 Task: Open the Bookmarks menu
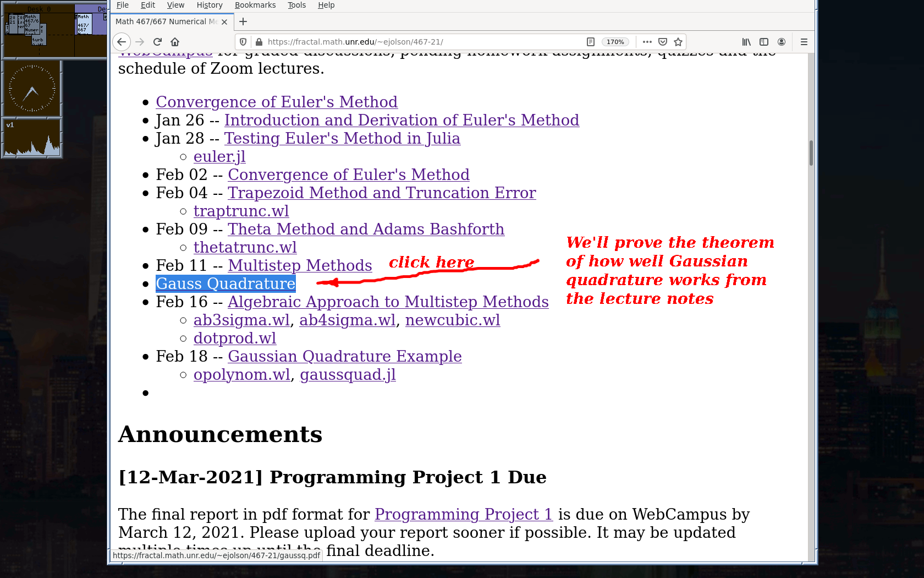255,5
